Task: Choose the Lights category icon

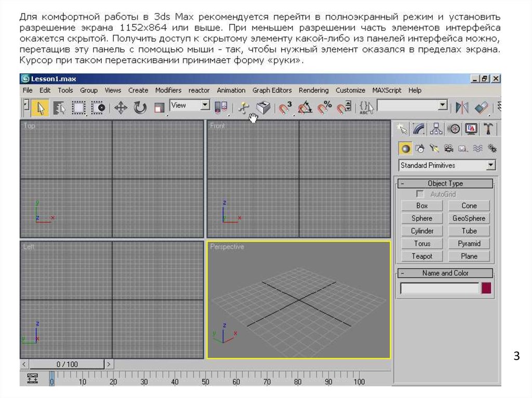Action: [434, 149]
